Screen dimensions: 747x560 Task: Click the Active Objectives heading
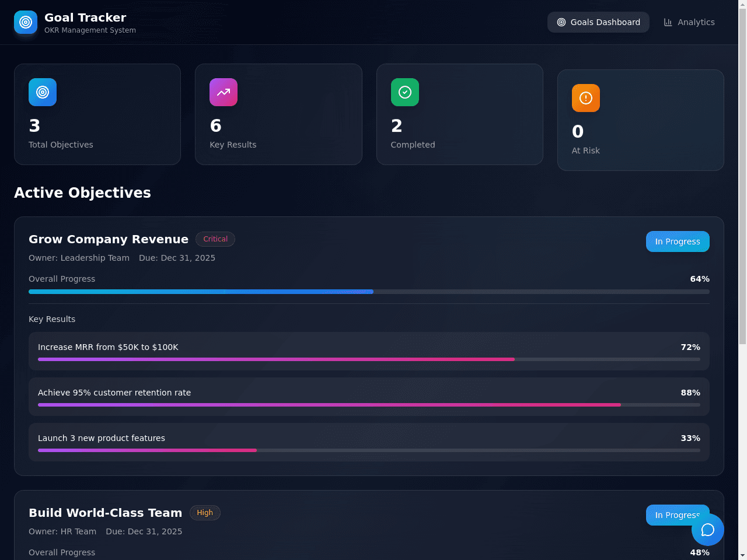coord(82,192)
